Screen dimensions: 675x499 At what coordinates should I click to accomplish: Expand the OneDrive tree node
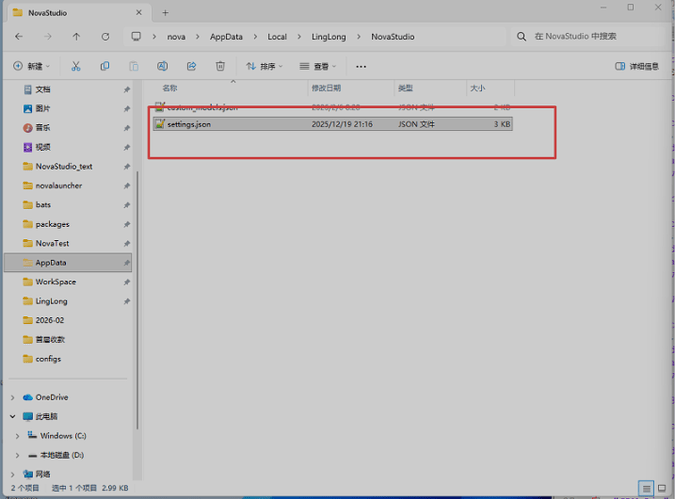tap(12, 397)
